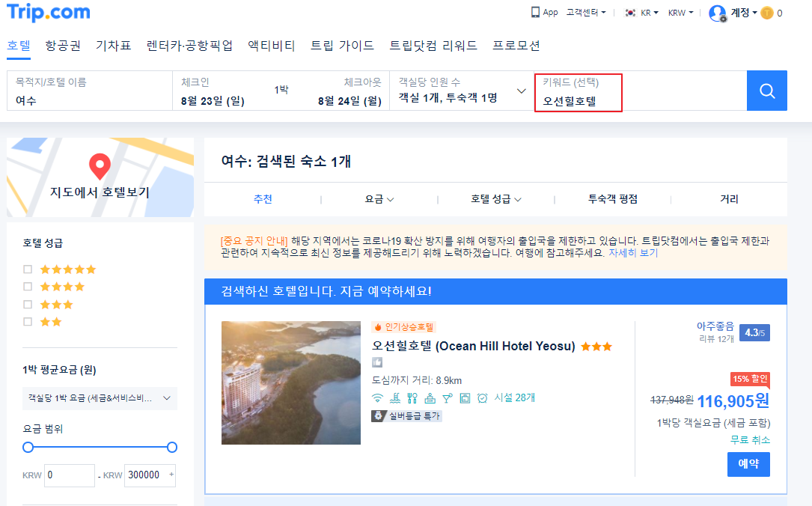Open the Ocean Hill Hotel photo thumbnail
Viewport: 812px width, 506px height.
[291, 382]
